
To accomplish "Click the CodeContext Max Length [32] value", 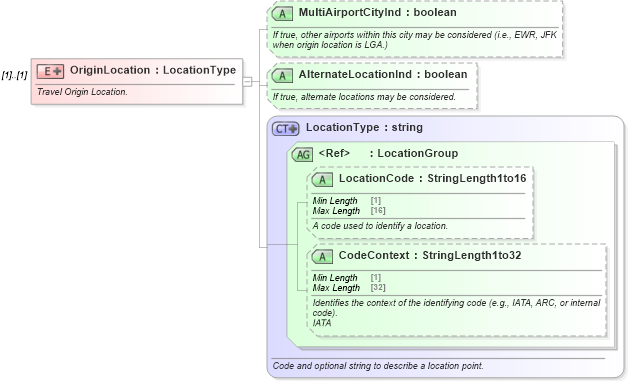I will click(x=378, y=287).
